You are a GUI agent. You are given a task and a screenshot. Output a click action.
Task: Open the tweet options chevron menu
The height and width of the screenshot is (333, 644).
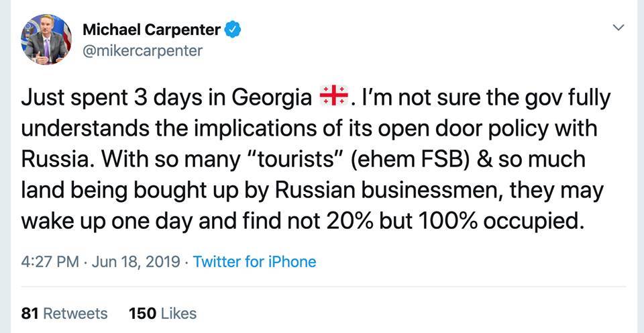coord(619,28)
